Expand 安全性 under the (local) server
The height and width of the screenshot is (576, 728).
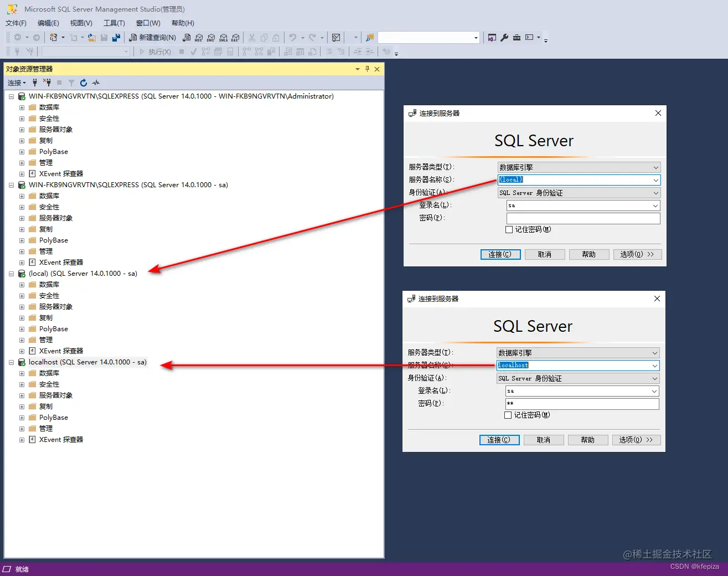pos(22,296)
